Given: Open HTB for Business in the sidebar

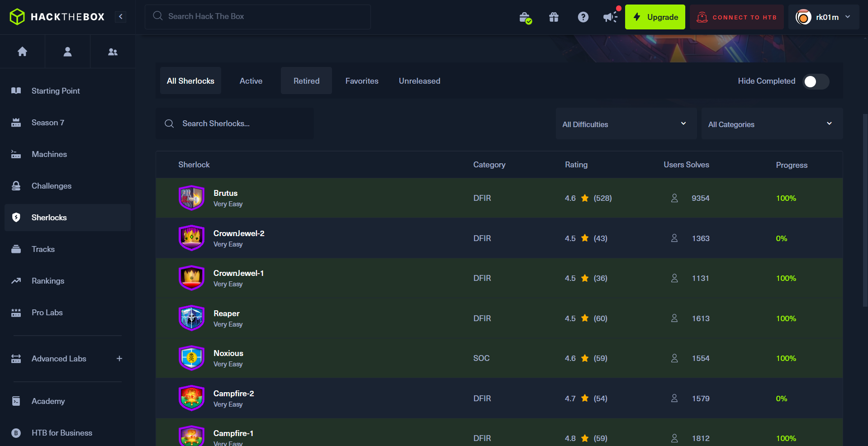Looking at the screenshot, I should click(67, 433).
